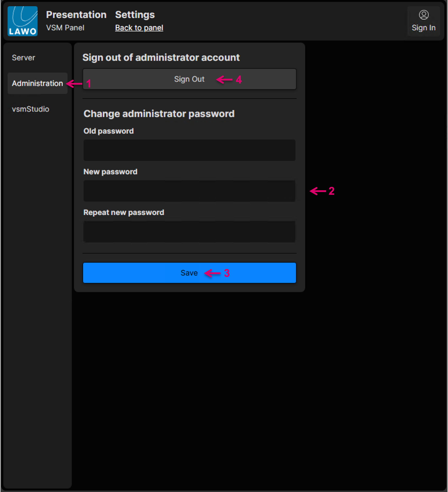Screen dimensions: 448x492
Task: Switch to the vsmStudio settings section
Action: [30, 109]
